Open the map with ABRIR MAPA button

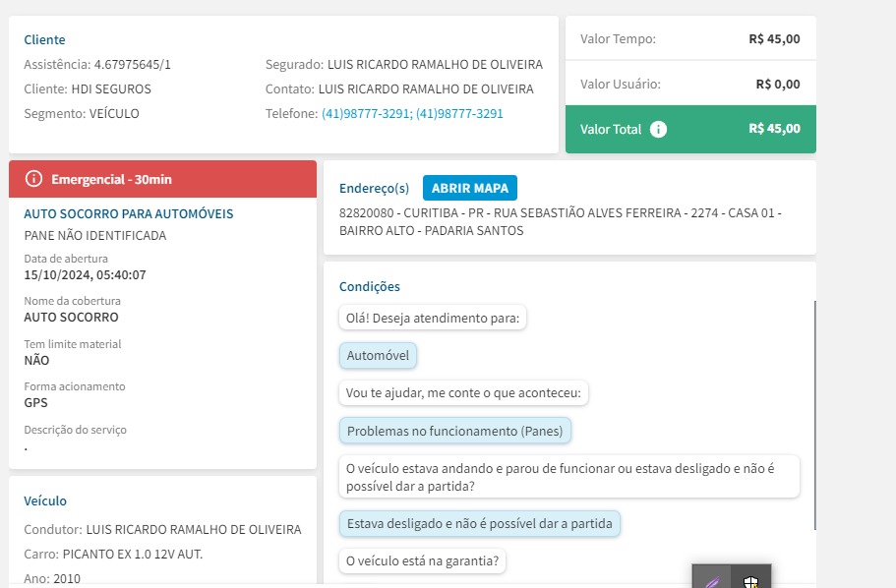pos(470,188)
